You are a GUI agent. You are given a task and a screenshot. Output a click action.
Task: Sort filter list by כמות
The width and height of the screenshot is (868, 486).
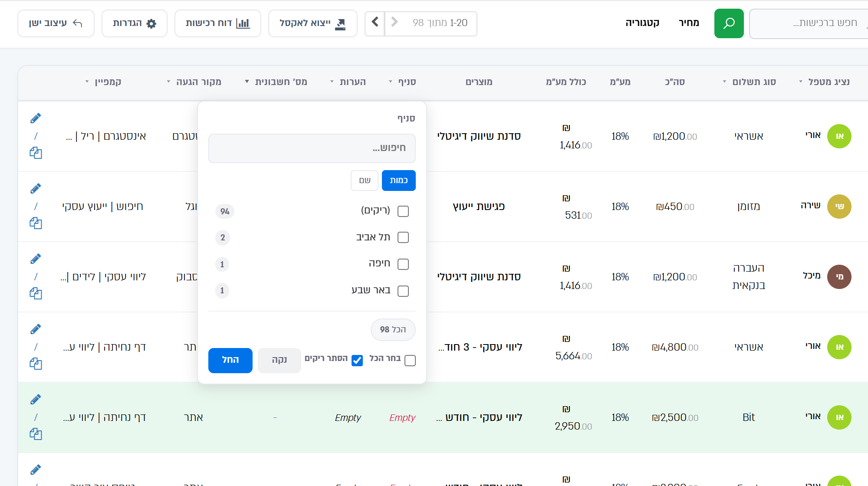point(398,181)
